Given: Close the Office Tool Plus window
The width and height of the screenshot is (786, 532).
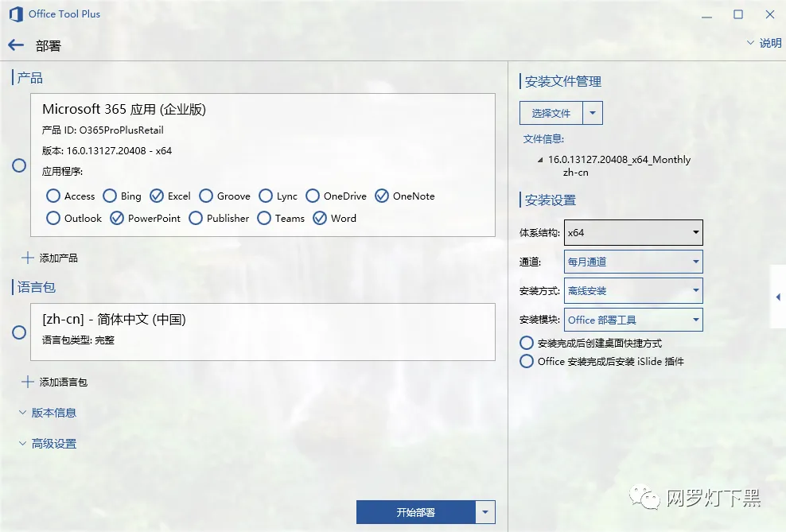Looking at the screenshot, I should (770, 14).
